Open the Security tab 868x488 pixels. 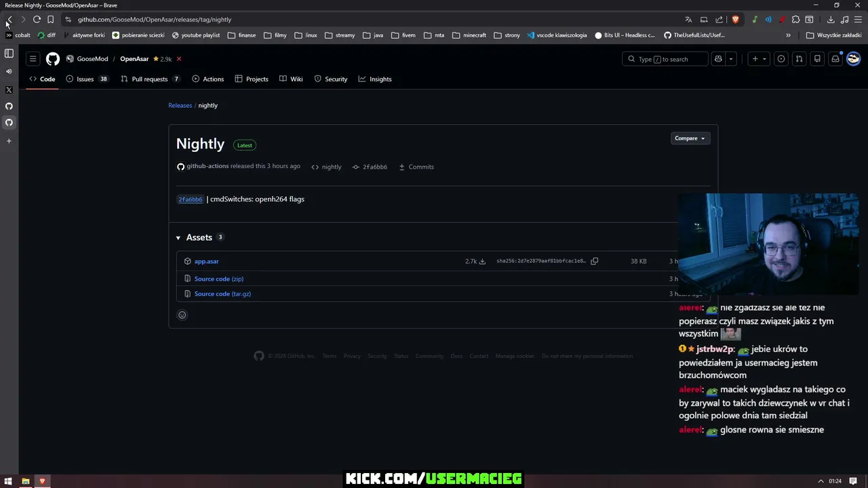330,79
